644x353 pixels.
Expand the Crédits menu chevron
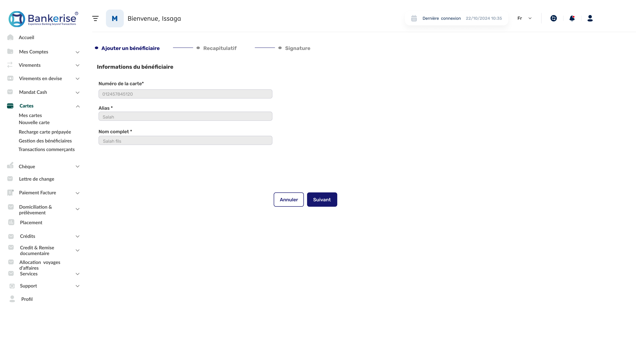[x=77, y=236]
